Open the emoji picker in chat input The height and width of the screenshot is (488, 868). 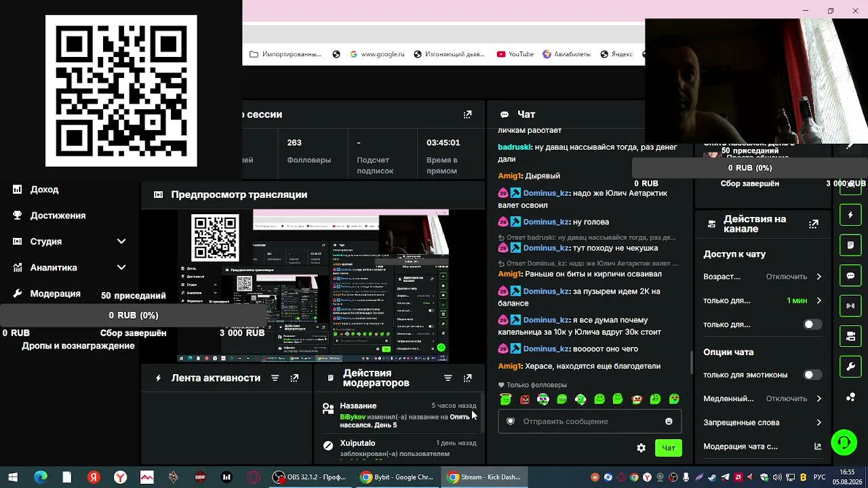669,422
